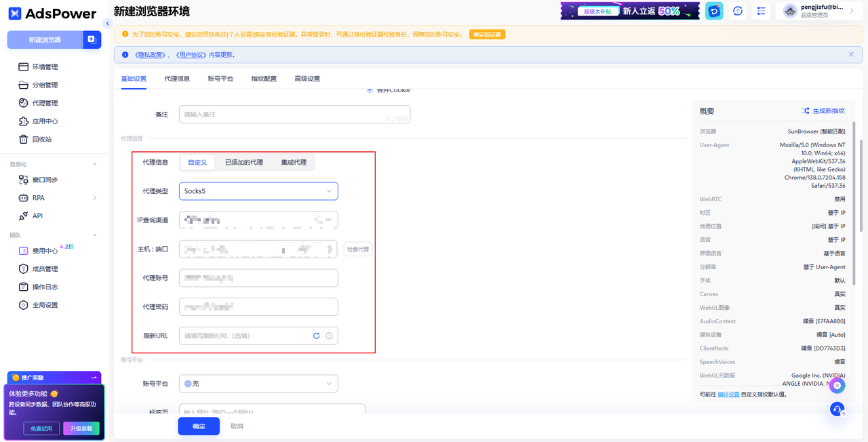Click the info icon in 刷新URL field
The width and height of the screenshot is (868, 442).
pos(329,336)
